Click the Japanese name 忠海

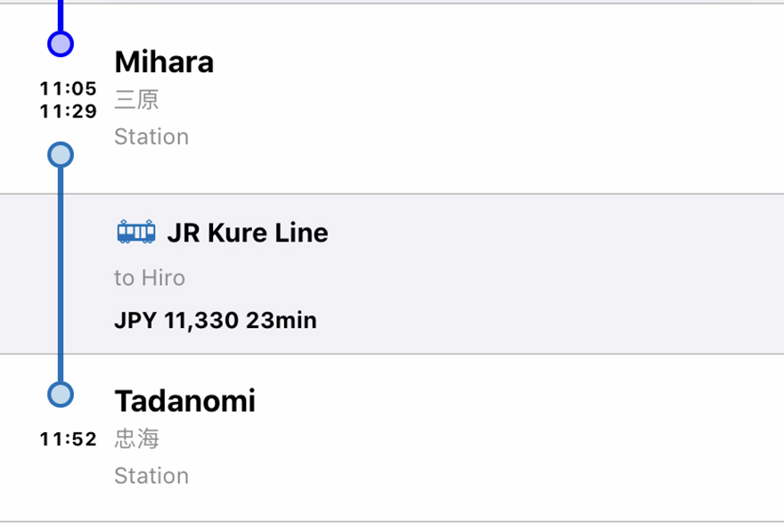coord(136,438)
